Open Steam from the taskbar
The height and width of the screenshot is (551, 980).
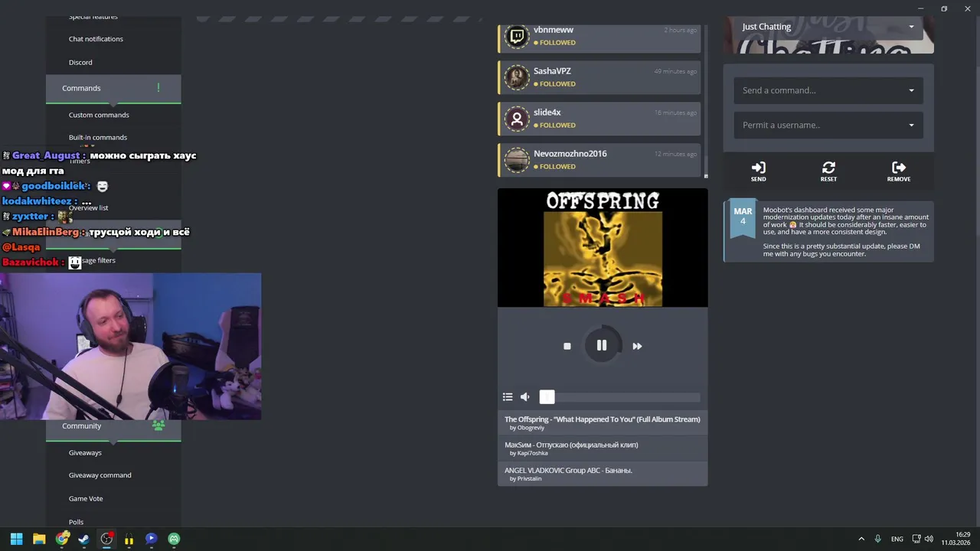click(83, 539)
